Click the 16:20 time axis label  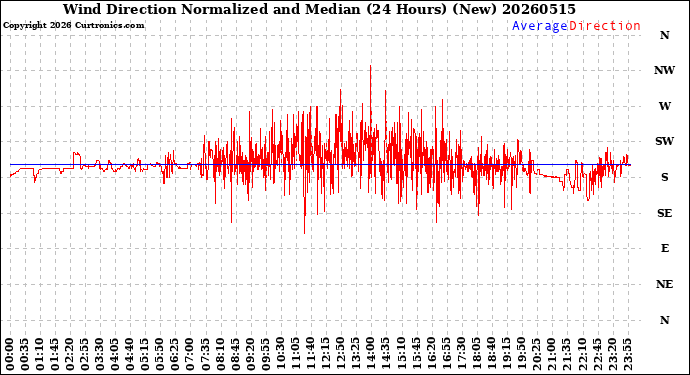[x=431, y=354]
